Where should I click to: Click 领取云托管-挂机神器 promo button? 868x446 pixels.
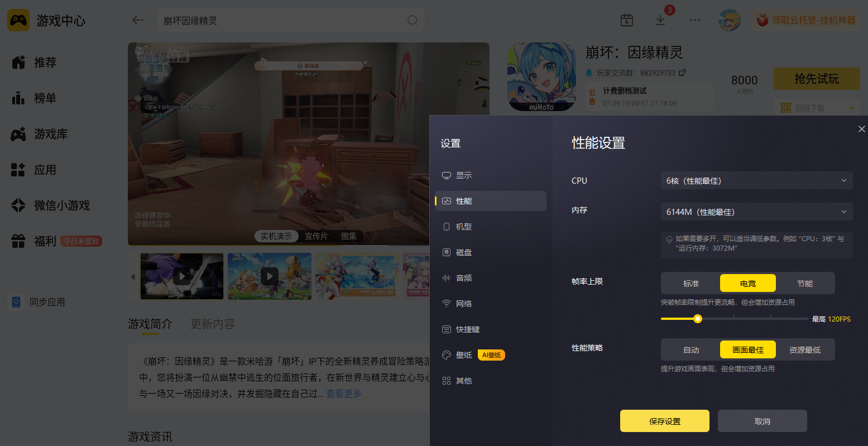pyautogui.click(x=805, y=21)
